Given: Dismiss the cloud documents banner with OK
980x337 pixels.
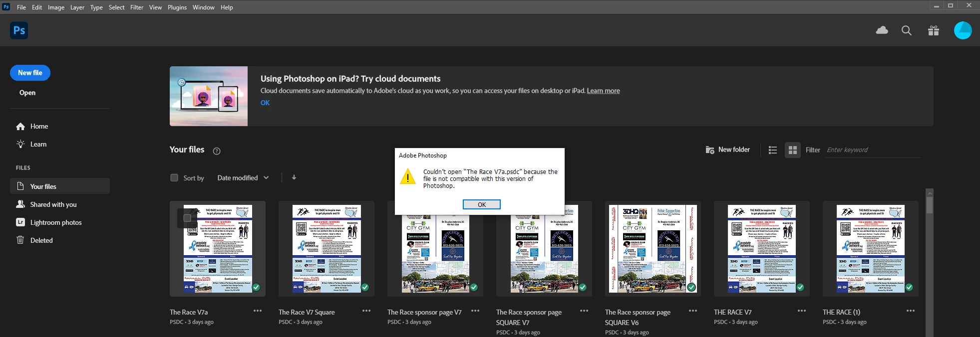Looking at the screenshot, I should click(x=265, y=103).
